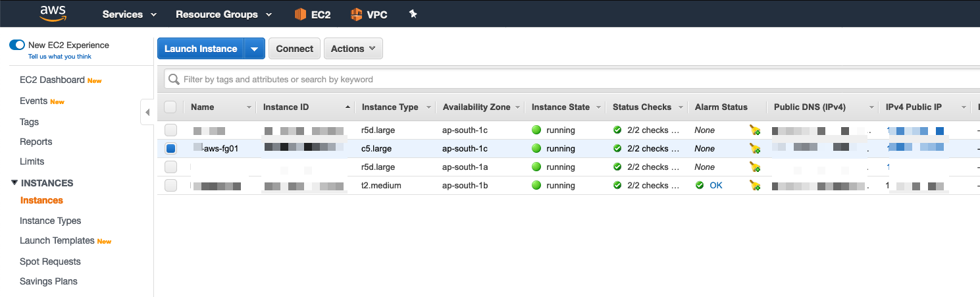Uncheck the aws-fg01 instance checkbox
The height and width of the screenshot is (297, 980).
pos(170,149)
